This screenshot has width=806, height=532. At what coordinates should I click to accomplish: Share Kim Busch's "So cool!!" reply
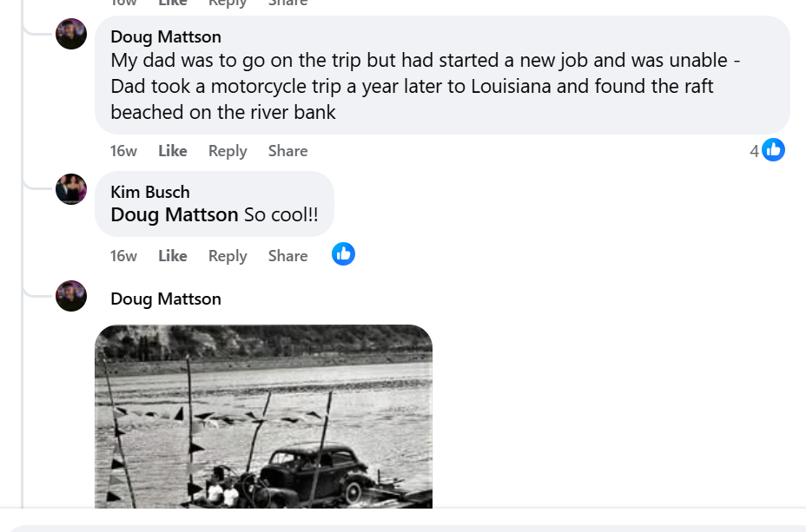[x=287, y=256]
